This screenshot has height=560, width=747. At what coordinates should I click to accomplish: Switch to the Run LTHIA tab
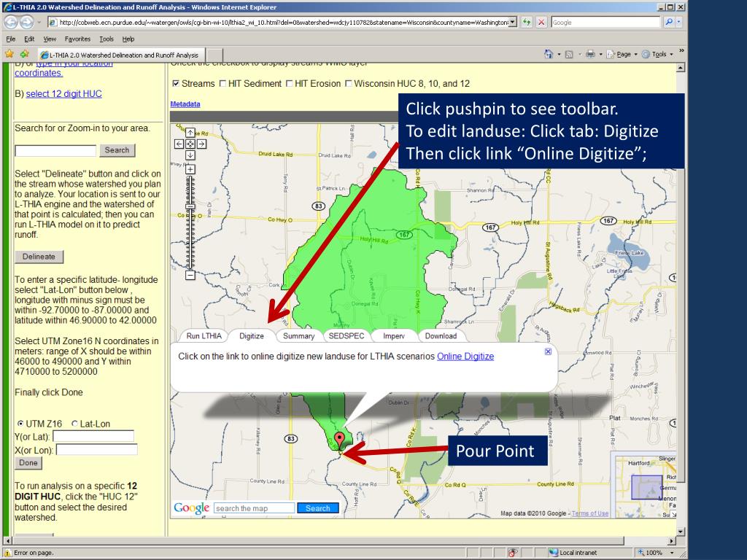[x=204, y=335]
